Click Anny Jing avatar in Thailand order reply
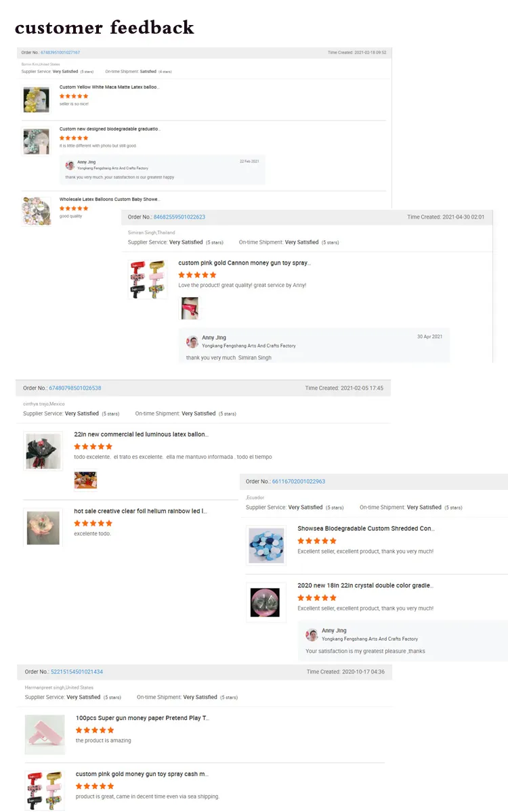 (x=193, y=342)
